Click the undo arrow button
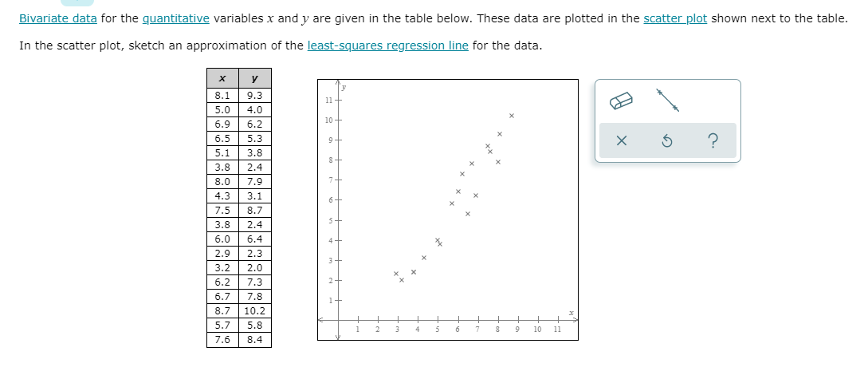The image size is (868, 379). tap(667, 141)
